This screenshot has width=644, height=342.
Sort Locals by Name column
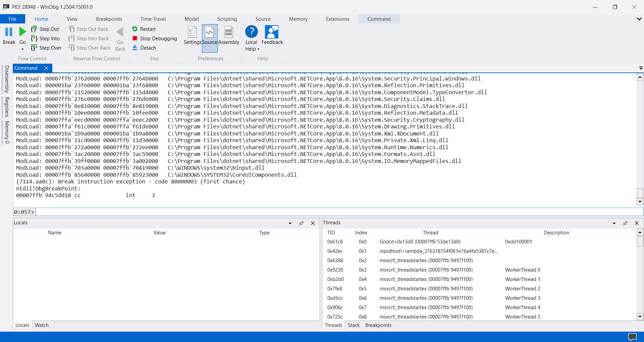(55, 233)
